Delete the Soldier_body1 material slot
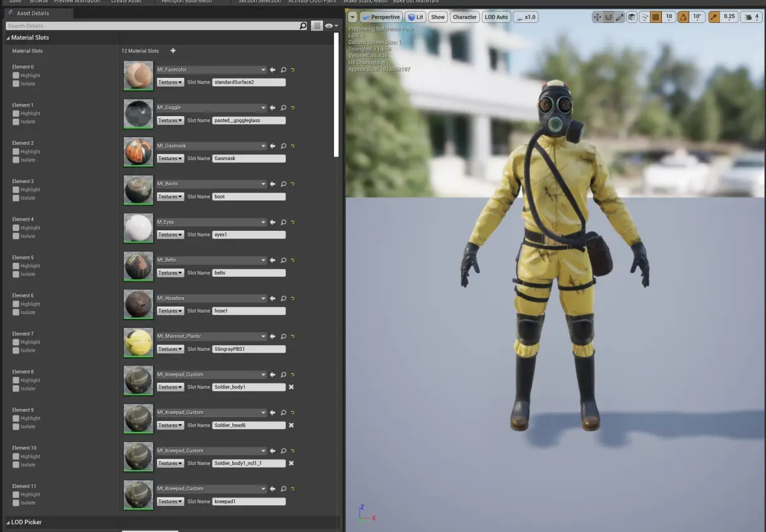The width and height of the screenshot is (766, 532). [x=291, y=387]
